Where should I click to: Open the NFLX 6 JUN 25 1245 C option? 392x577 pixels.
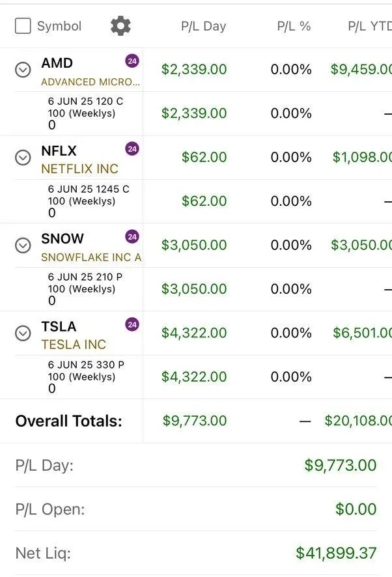point(89,190)
